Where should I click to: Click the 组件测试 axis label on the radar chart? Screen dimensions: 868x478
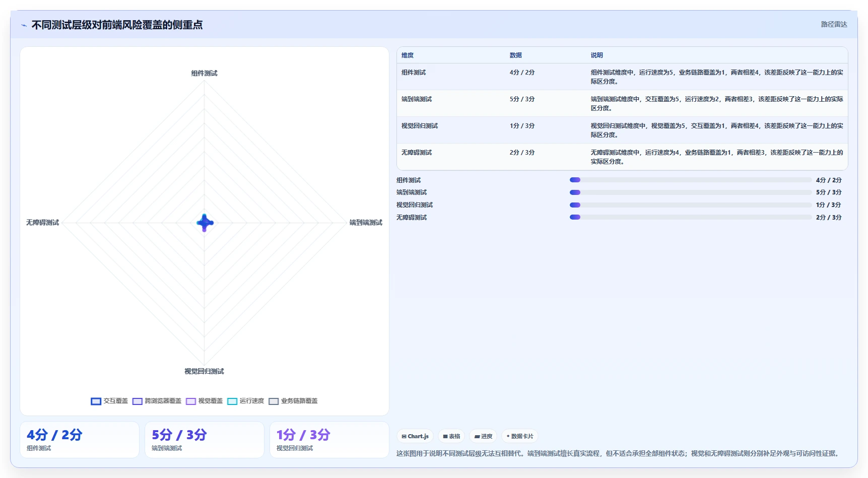(x=204, y=73)
